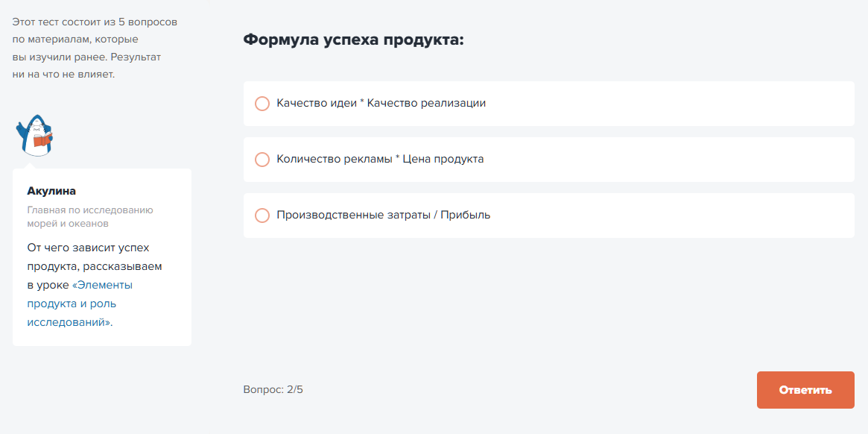Image resolution: width=868 pixels, height=434 pixels.
Task: Mark the radio option "Производственные затраты / Прибыль"
Action: [x=262, y=216]
